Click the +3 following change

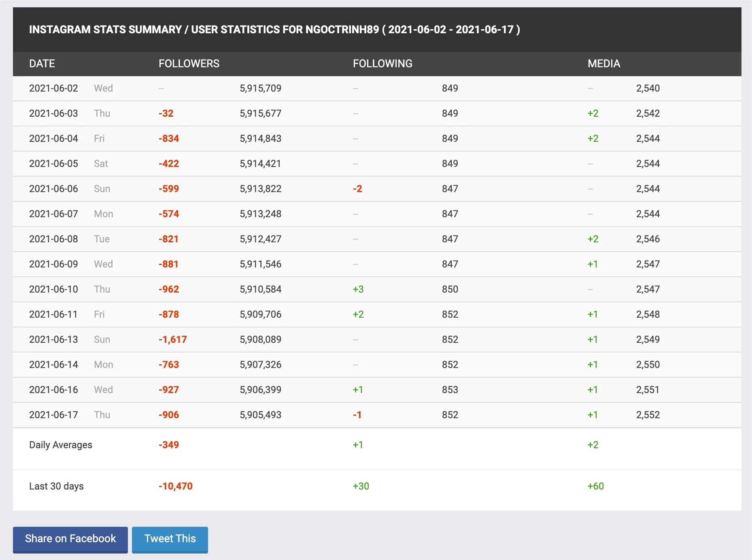358,289
